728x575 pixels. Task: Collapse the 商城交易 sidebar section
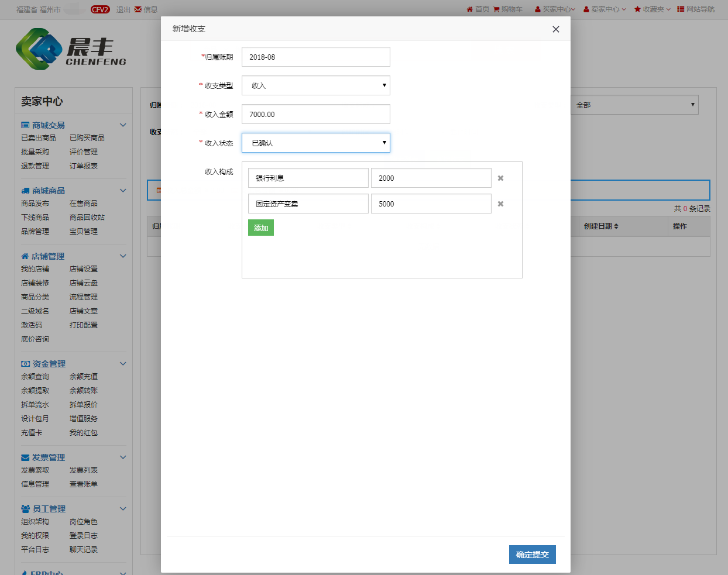(x=123, y=125)
